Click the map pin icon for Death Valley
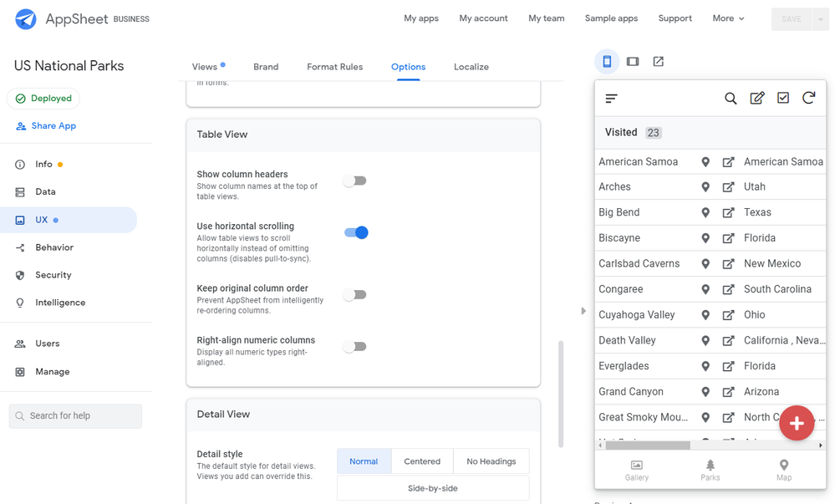 click(705, 340)
